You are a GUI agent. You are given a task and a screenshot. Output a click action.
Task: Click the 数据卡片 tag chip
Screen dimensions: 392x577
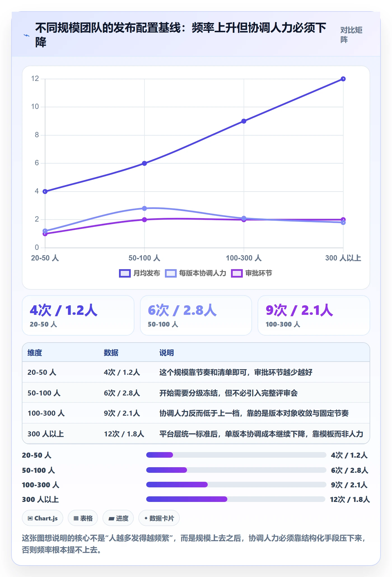pos(159,518)
